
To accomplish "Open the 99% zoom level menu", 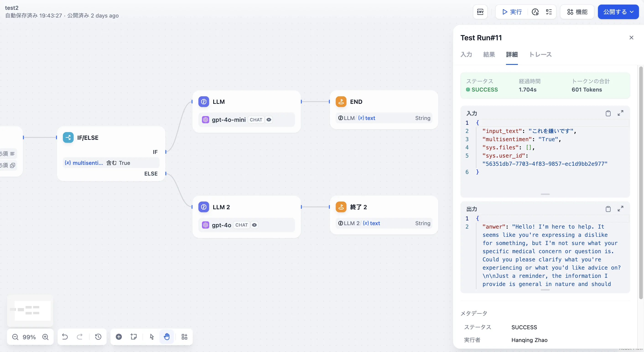I will [29, 337].
